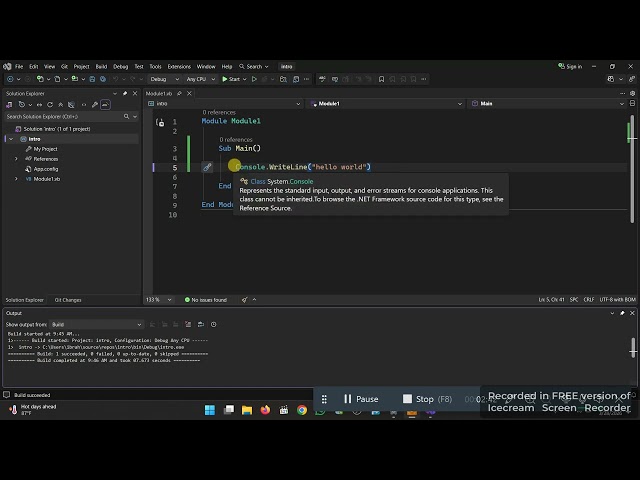The image size is (640, 480).
Task: Toggle Word Wrap in the Output panel
Action: [201, 324]
